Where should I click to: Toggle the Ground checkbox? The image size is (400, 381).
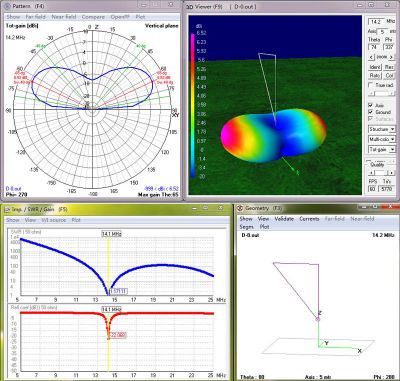coord(371,112)
